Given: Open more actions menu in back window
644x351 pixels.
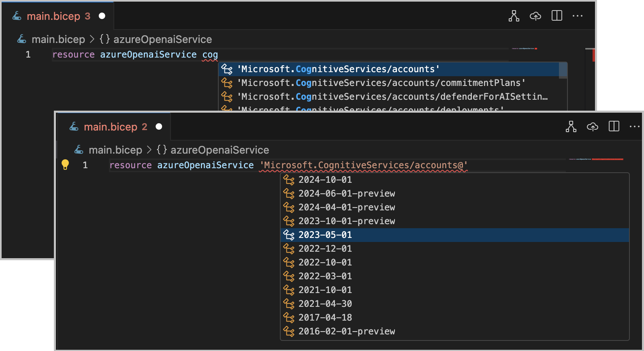Looking at the screenshot, I should 578,16.
